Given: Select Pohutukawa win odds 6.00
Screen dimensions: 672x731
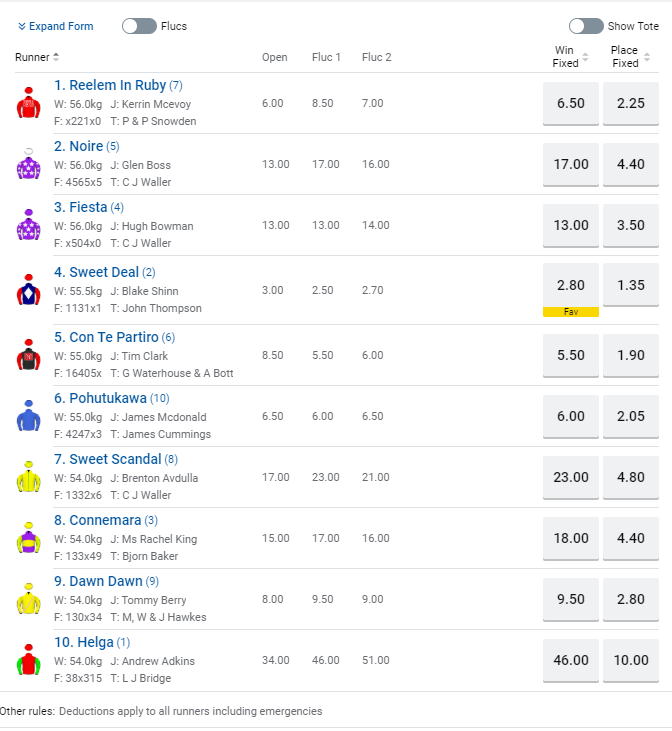Looking at the screenshot, I should pos(571,416).
